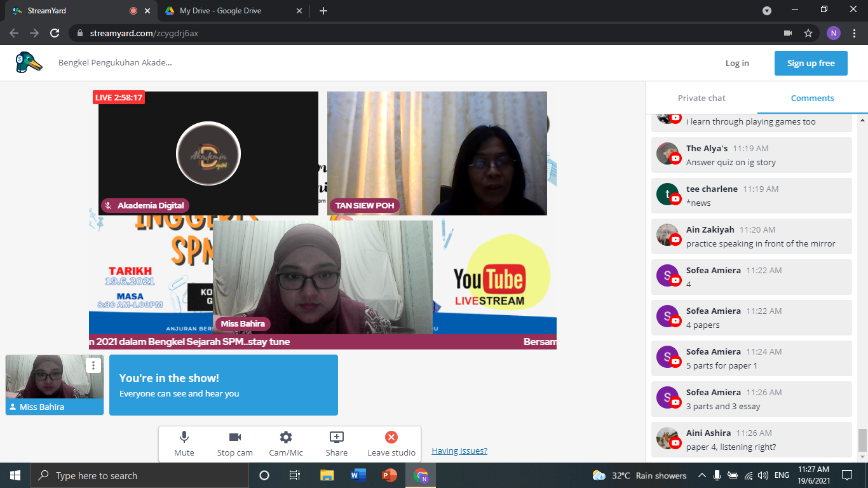Click the camera permission icon in address bar
The width and height of the screenshot is (868, 488).
pos(788,33)
